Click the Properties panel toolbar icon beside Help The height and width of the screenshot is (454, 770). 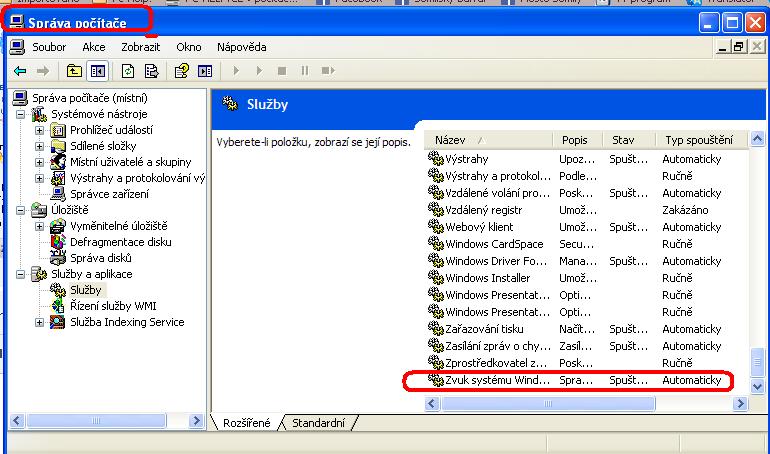tap(205, 71)
